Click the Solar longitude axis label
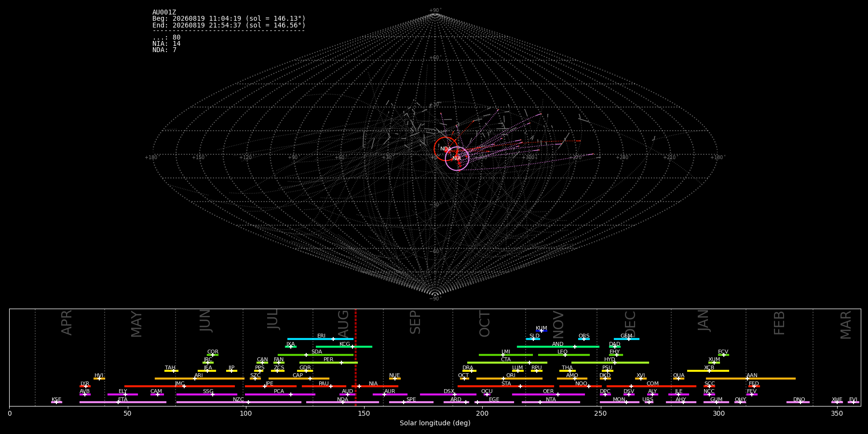 point(435,423)
